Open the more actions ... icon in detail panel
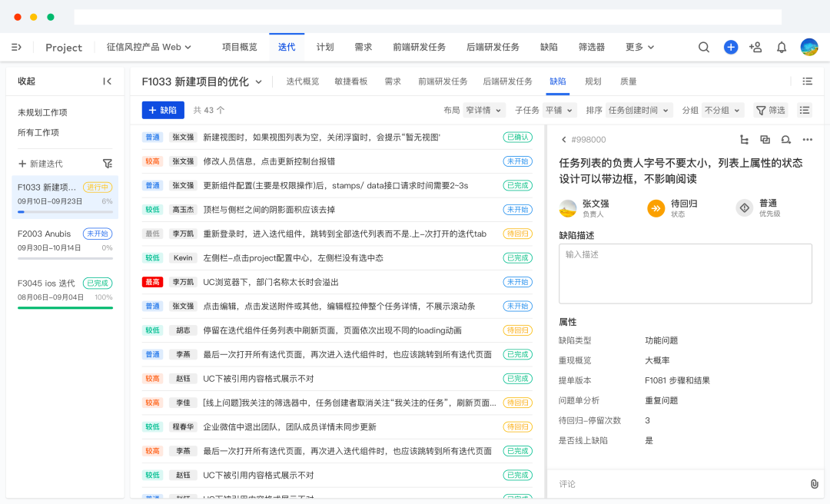Image resolution: width=830 pixels, height=504 pixels. click(x=808, y=140)
